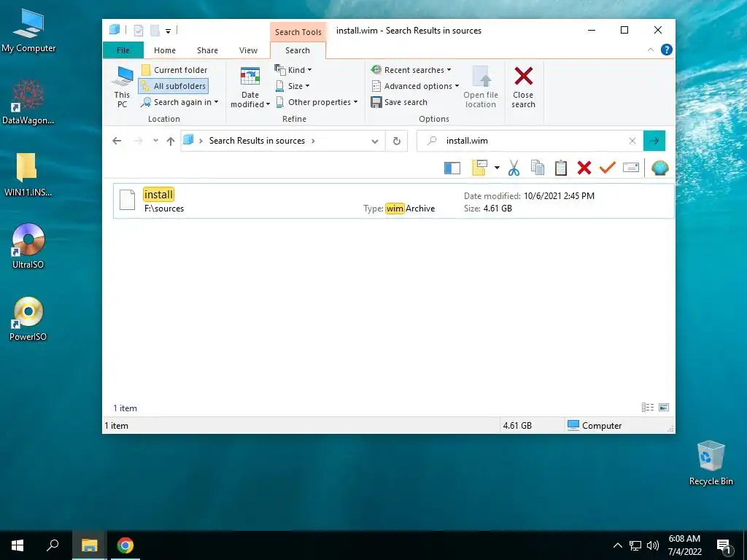Click the orange checkmark icon

point(608,168)
